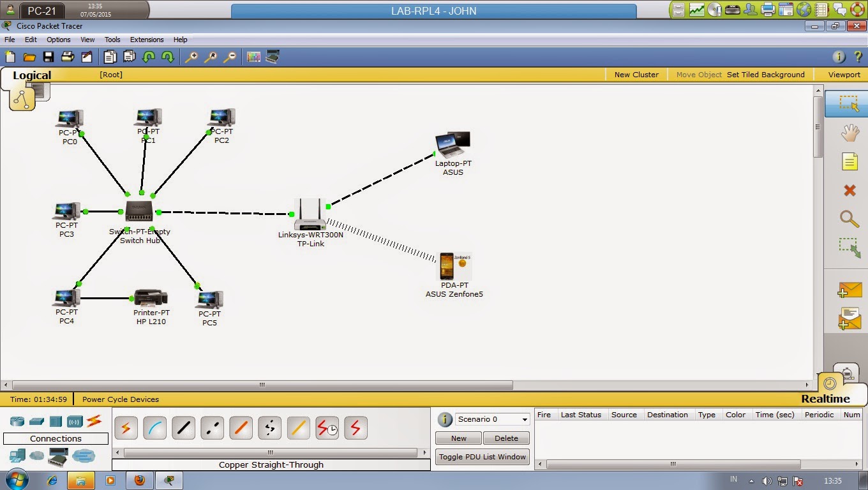
Task: Click Set Tiled Background
Action: (765, 75)
